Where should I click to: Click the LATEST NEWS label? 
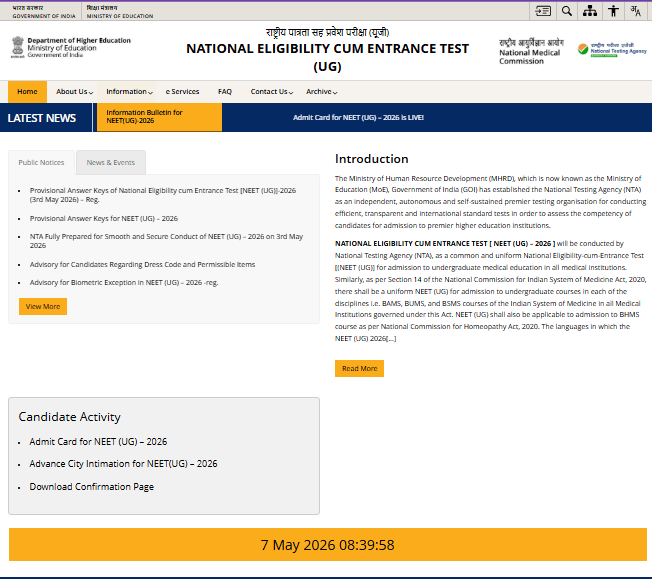42,118
